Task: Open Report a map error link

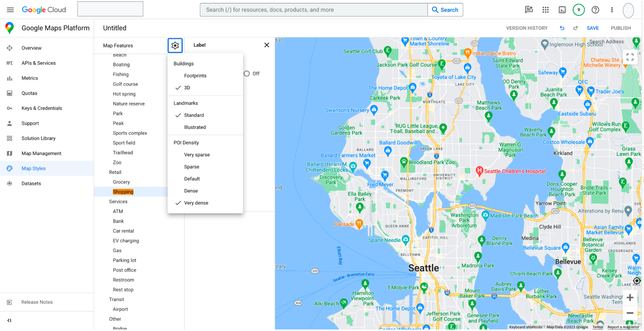Action: click(x=623, y=327)
